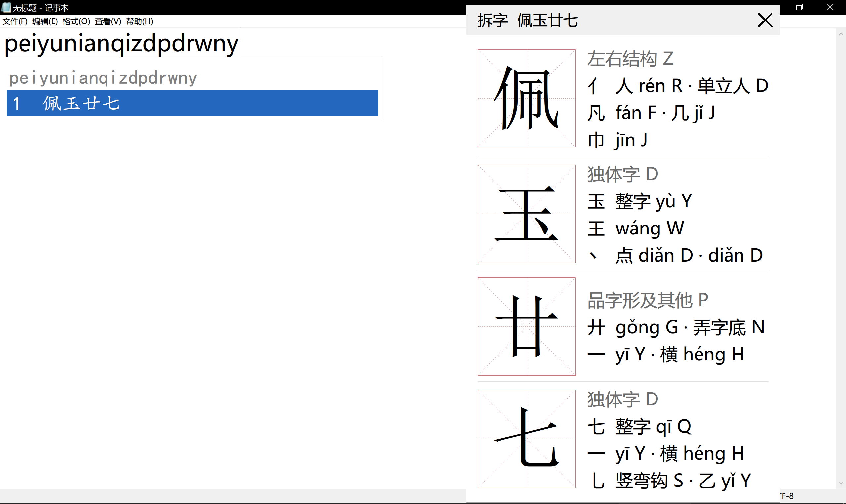Close the Notepad window

(830, 7)
